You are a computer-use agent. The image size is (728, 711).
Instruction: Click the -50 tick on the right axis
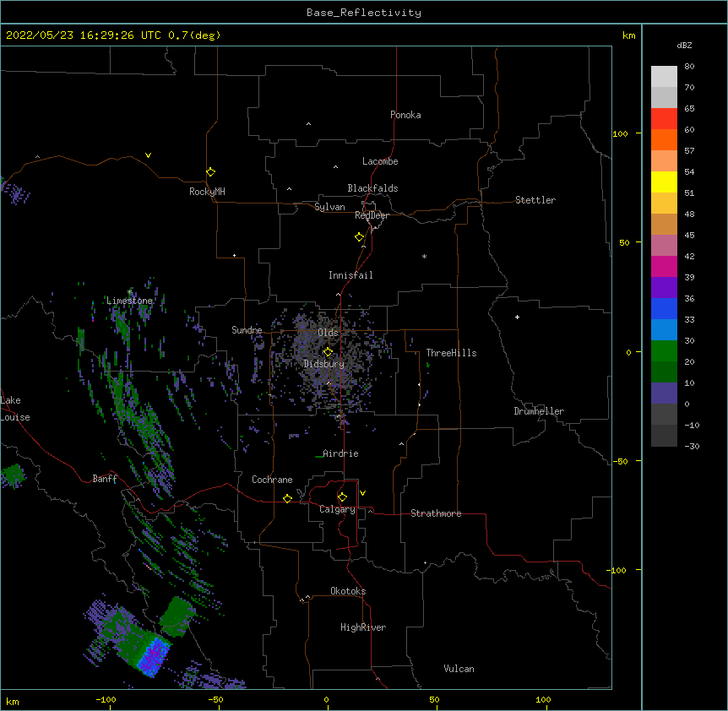click(x=620, y=461)
